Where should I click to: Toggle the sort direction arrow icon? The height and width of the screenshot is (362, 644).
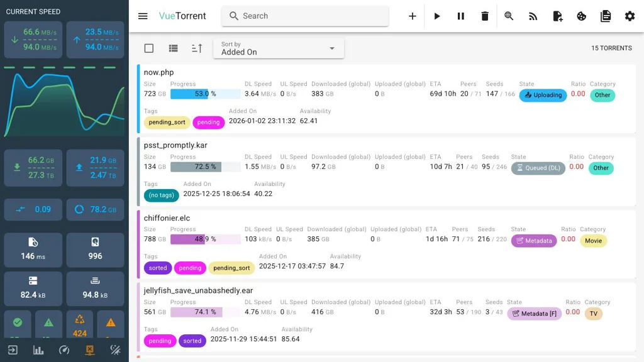point(197,48)
